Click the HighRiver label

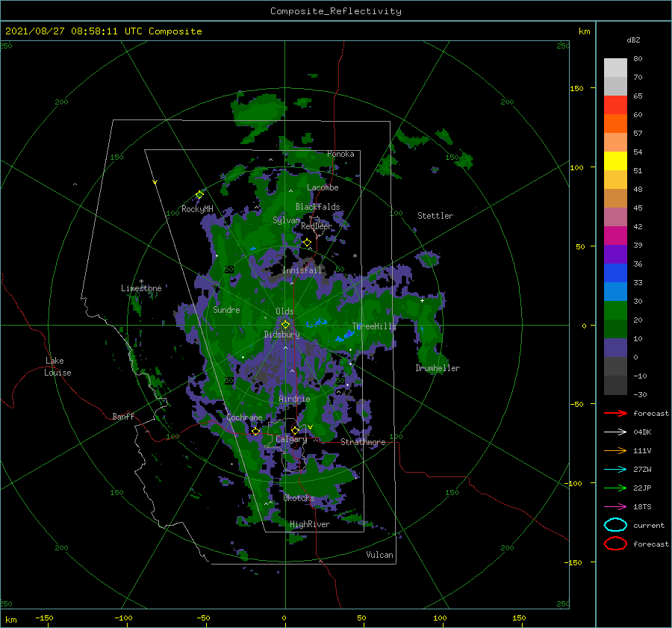point(310,524)
